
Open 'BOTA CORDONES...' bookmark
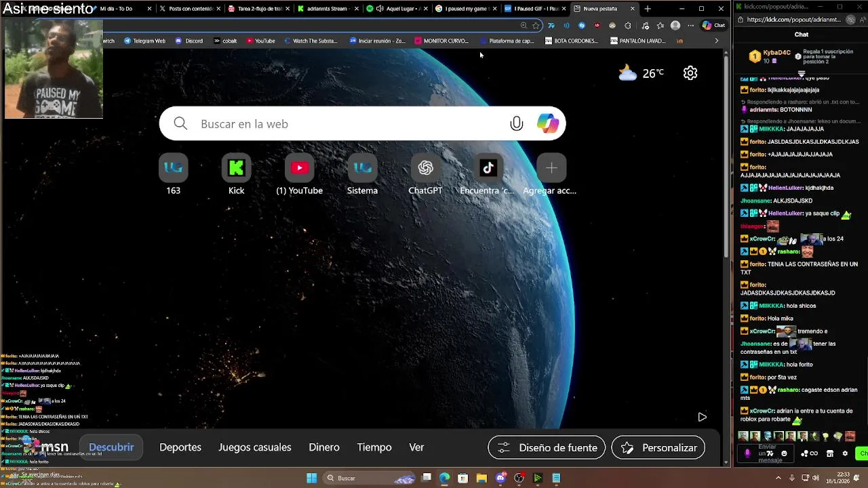point(572,41)
